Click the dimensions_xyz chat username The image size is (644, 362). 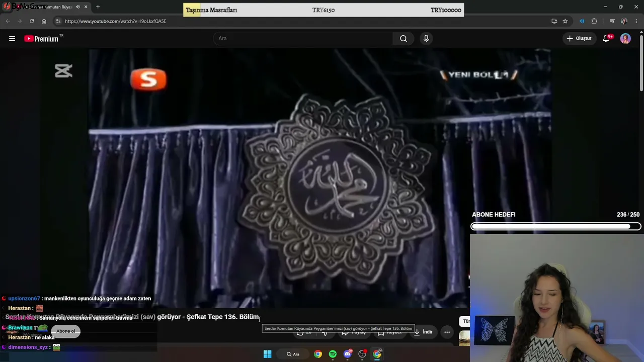click(28, 347)
